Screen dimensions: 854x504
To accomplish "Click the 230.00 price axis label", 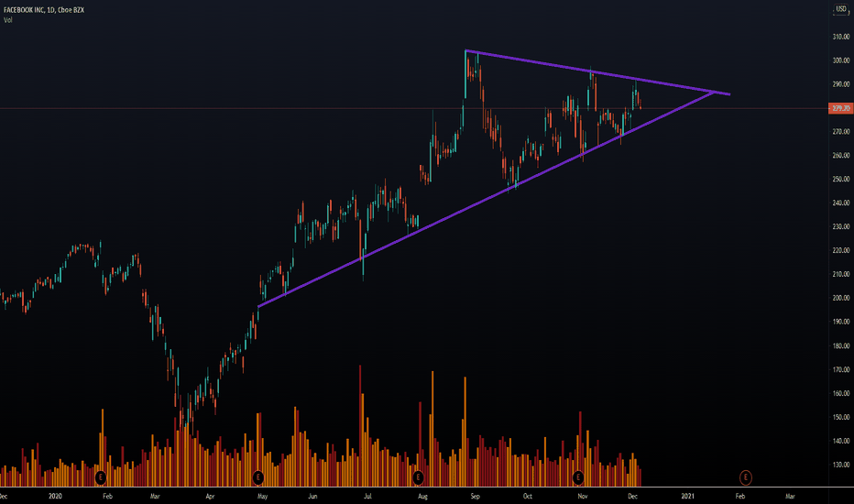I will click(x=841, y=226).
